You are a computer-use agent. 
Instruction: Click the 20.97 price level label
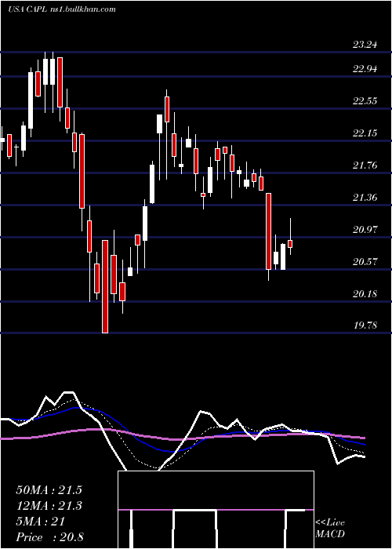click(365, 230)
